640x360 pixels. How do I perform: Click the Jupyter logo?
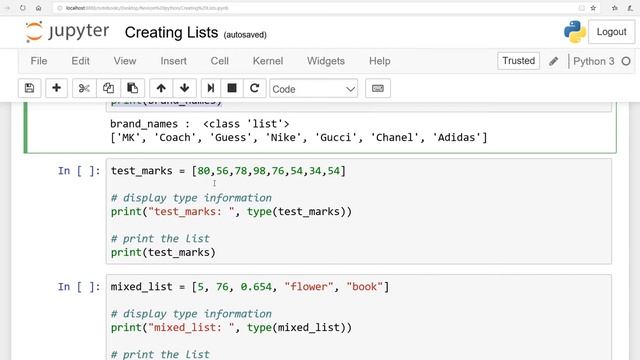tap(67, 32)
